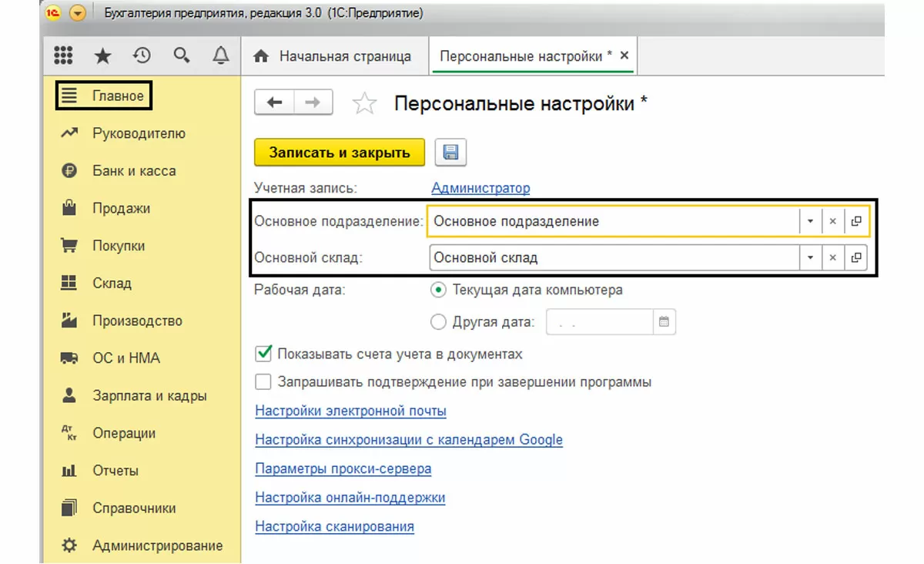Click the floppy disk Save icon

click(451, 153)
